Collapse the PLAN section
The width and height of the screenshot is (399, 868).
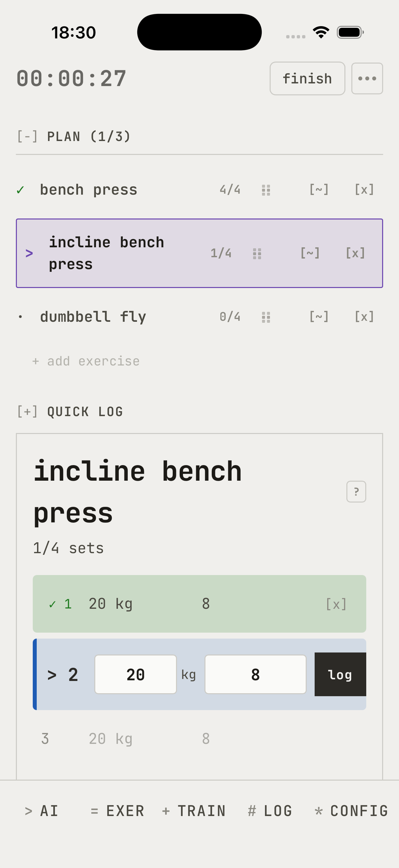27,137
